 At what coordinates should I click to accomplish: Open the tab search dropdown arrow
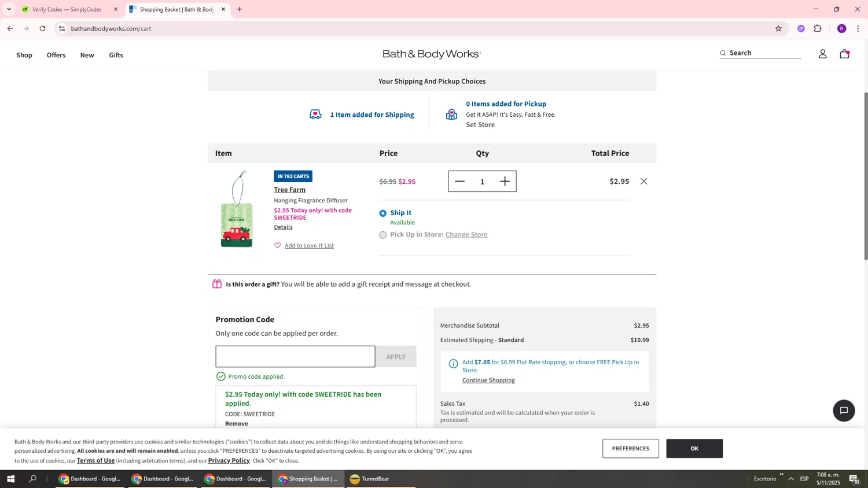(9, 9)
